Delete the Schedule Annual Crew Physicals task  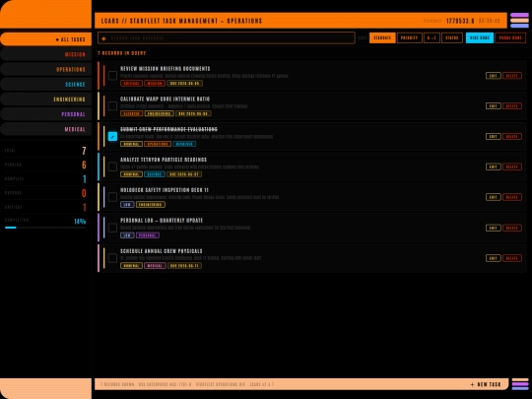[512, 258]
